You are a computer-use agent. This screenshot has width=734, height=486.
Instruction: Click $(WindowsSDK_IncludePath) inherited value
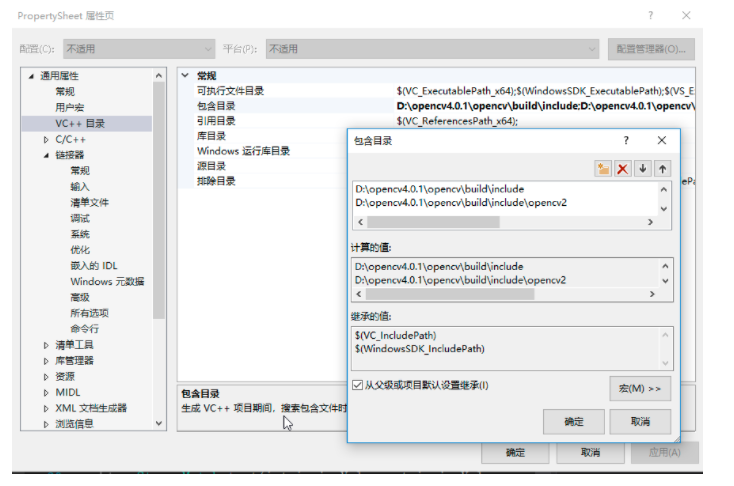(419, 349)
